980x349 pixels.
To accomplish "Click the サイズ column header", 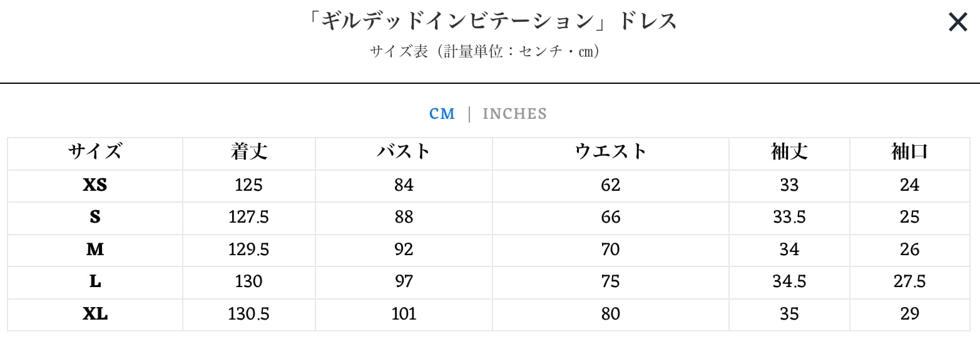I will [x=95, y=152].
